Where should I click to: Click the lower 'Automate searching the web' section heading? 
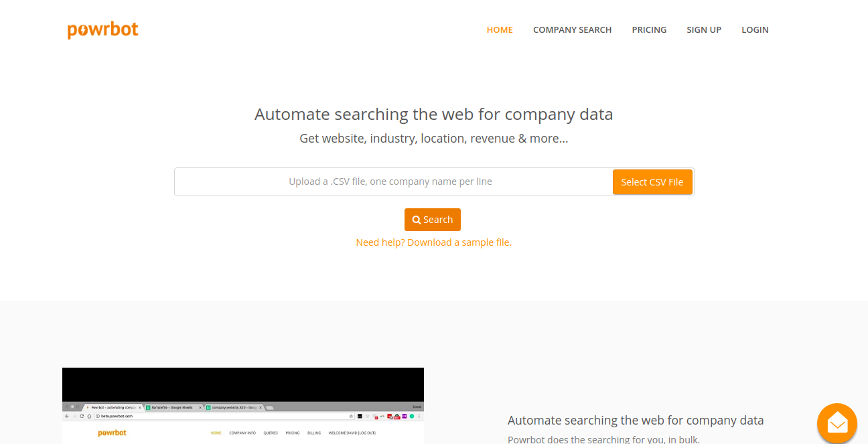click(636, 421)
